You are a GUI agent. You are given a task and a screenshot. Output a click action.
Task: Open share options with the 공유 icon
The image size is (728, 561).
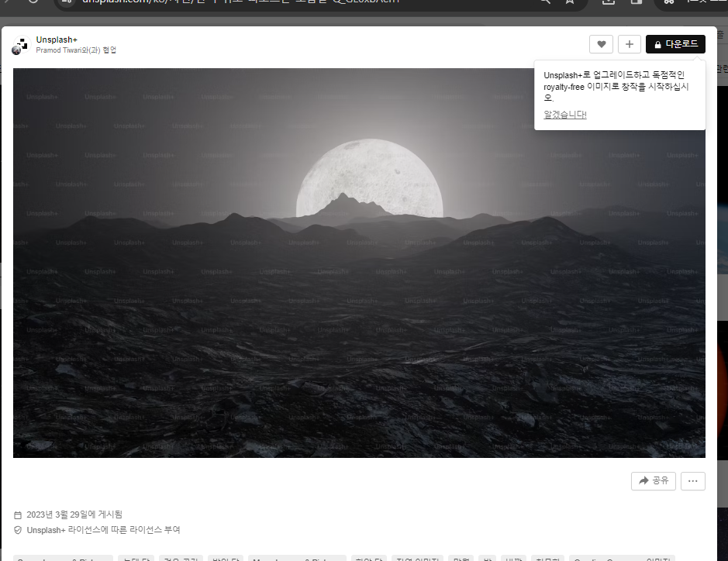[653, 480]
